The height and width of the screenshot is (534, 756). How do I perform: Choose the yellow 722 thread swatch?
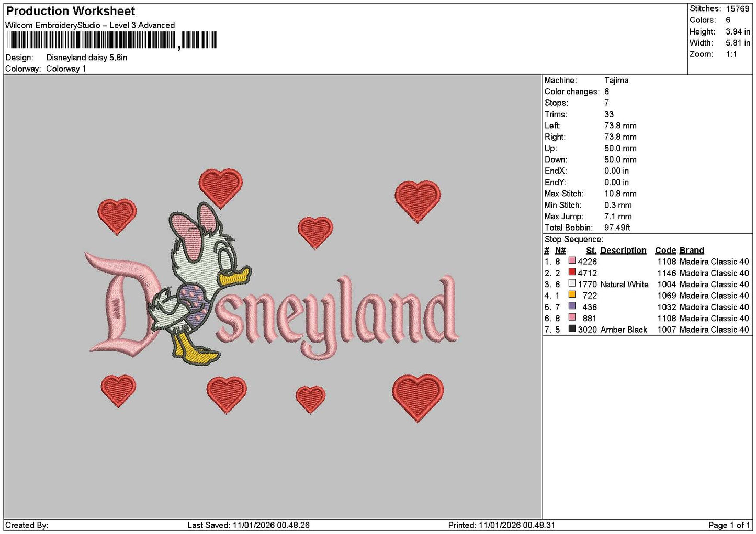click(572, 295)
